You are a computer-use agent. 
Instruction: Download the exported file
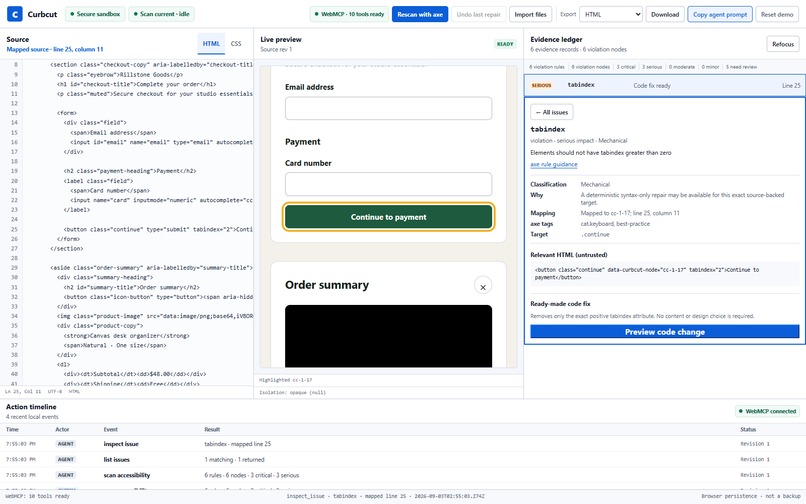pyautogui.click(x=665, y=14)
